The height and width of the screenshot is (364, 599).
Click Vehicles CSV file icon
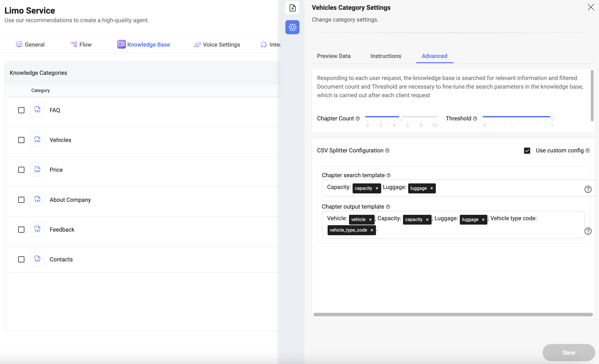tap(37, 140)
